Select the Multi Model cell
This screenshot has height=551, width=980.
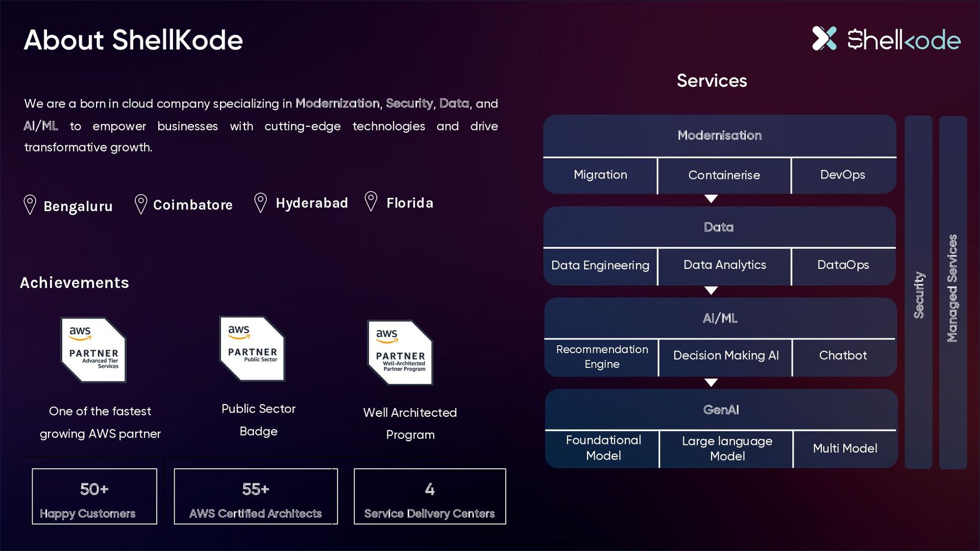coord(845,449)
